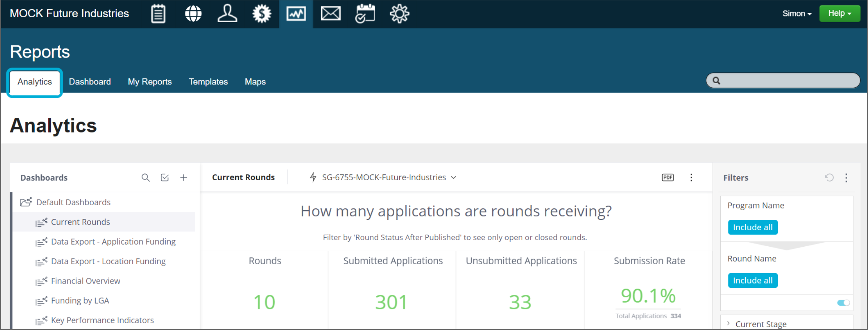Open the SG-6755-MOCK-Future-Industries data source dropdown

coord(389,177)
